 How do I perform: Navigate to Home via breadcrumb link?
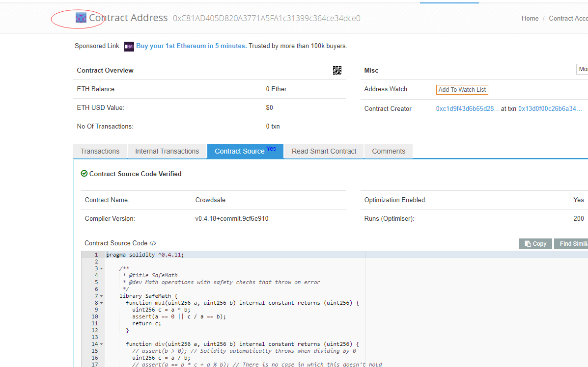tap(530, 18)
